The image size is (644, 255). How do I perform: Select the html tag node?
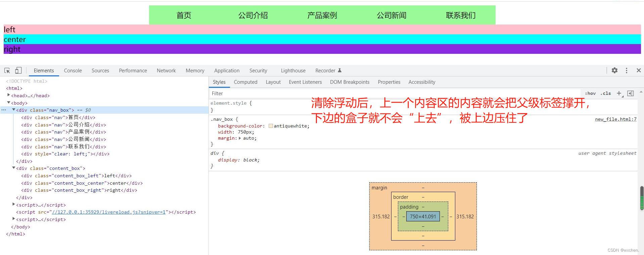tap(14, 88)
